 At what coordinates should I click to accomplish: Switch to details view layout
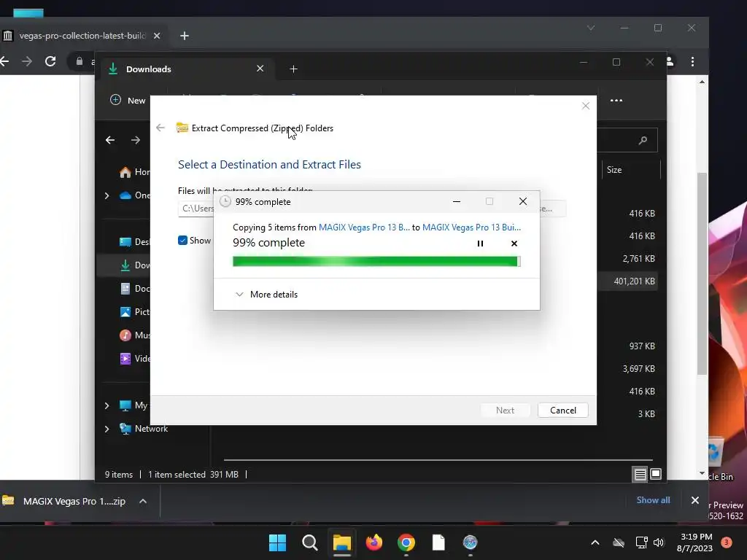pos(640,474)
